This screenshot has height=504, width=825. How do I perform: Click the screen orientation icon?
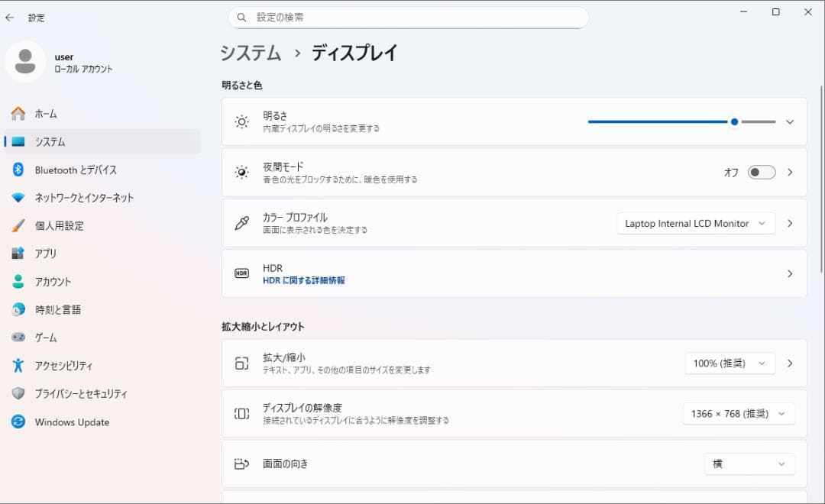click(242, 464)
